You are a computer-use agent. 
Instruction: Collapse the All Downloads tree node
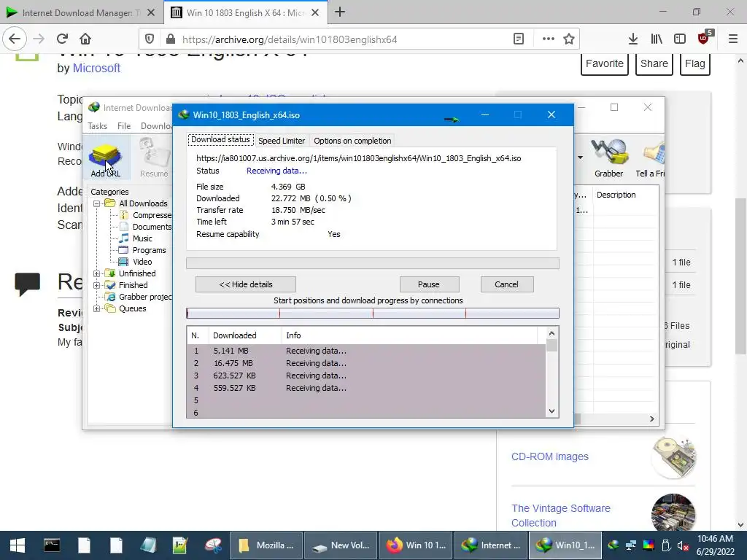click(x=97, y=203)
